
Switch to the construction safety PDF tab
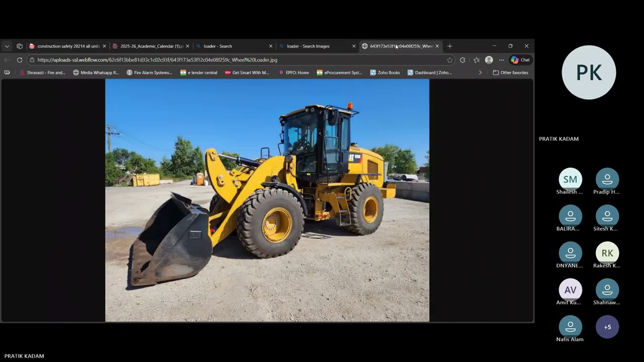pyautogui.click(x=68, y=46)
